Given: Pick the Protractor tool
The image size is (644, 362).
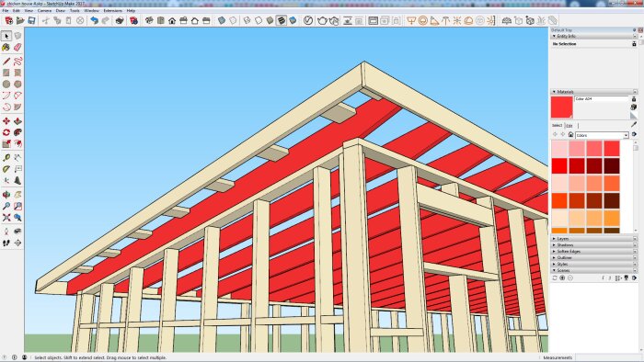Looking at the screenshot, I should coord(6,169).
